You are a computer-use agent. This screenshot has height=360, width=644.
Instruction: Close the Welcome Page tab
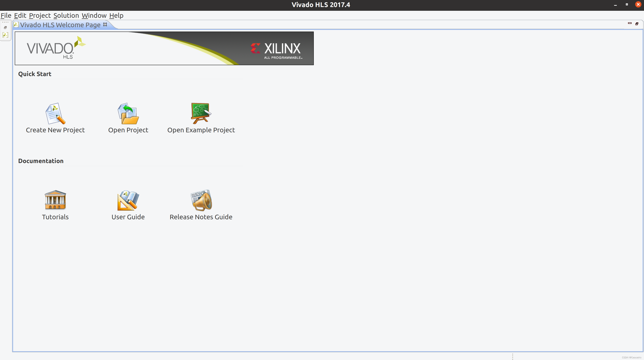106,24
